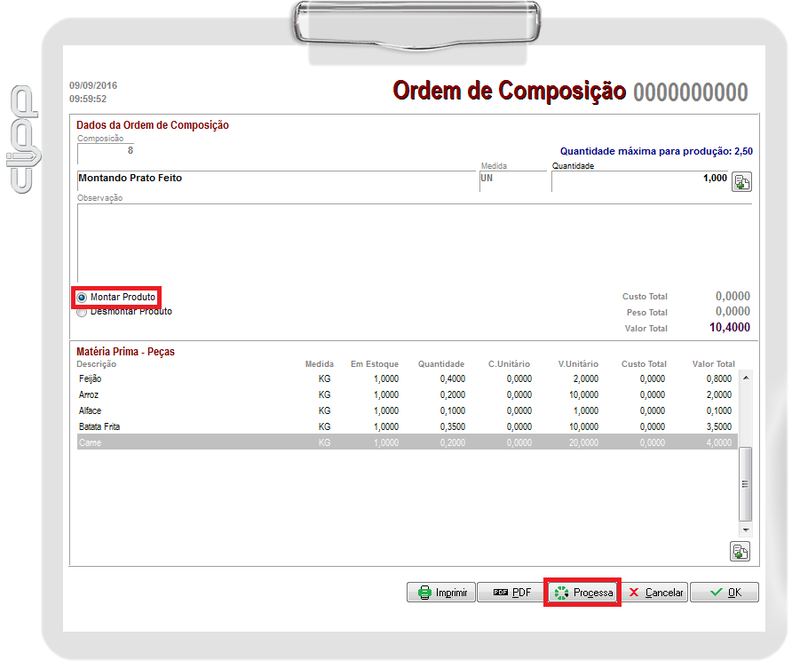Image resolution: width=800 pixels, height=661 pixels.
Task: Select the Arroz raw material row
Action: (x=300, y=395)
